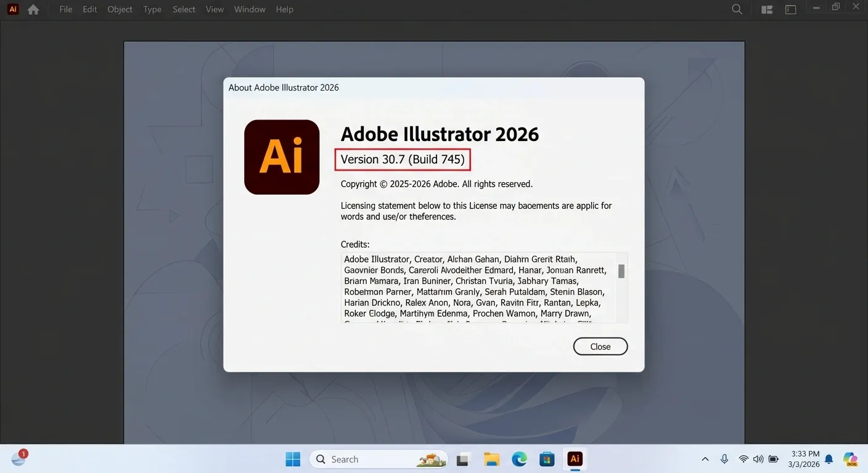
Task: Click the microphone tray icon
Action: 724,459
